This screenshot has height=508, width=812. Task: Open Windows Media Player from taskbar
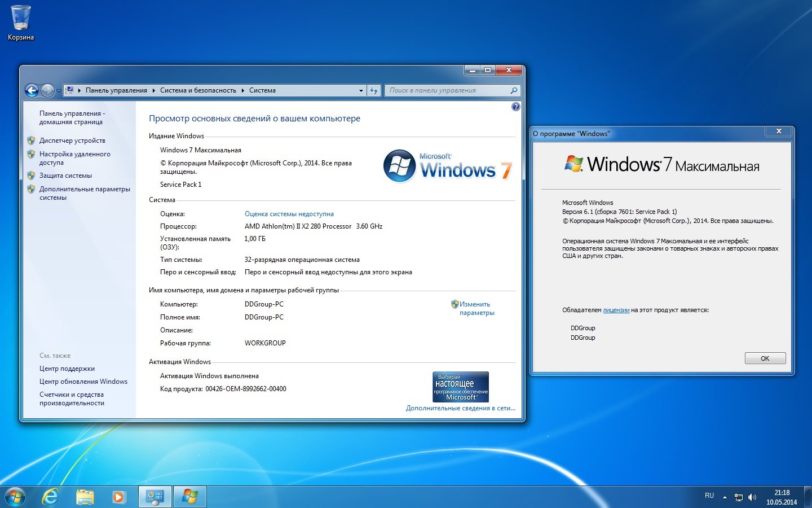[x=119, y=497]
